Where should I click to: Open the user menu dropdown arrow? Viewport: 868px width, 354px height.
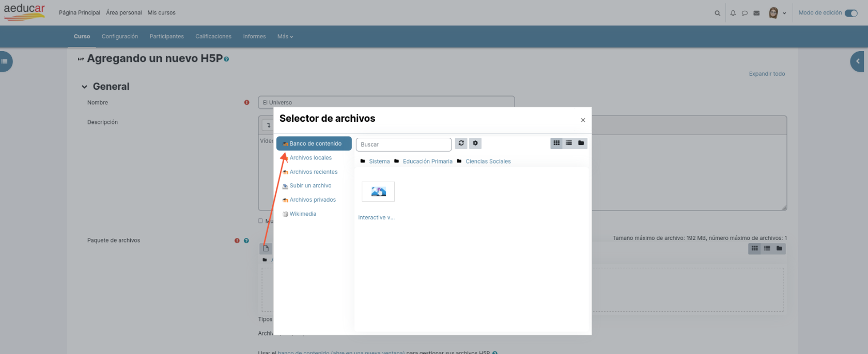784,13
